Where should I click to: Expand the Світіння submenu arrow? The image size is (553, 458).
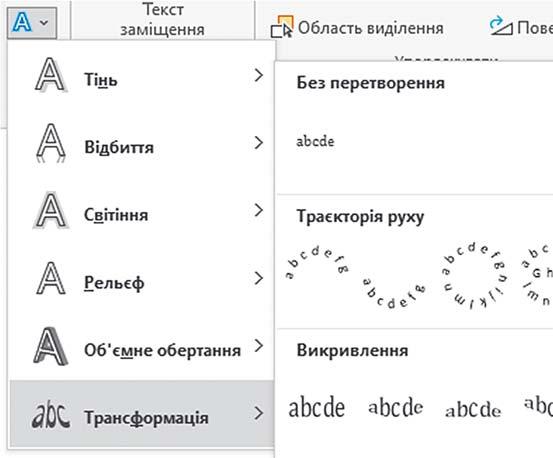tap(259, 210)
